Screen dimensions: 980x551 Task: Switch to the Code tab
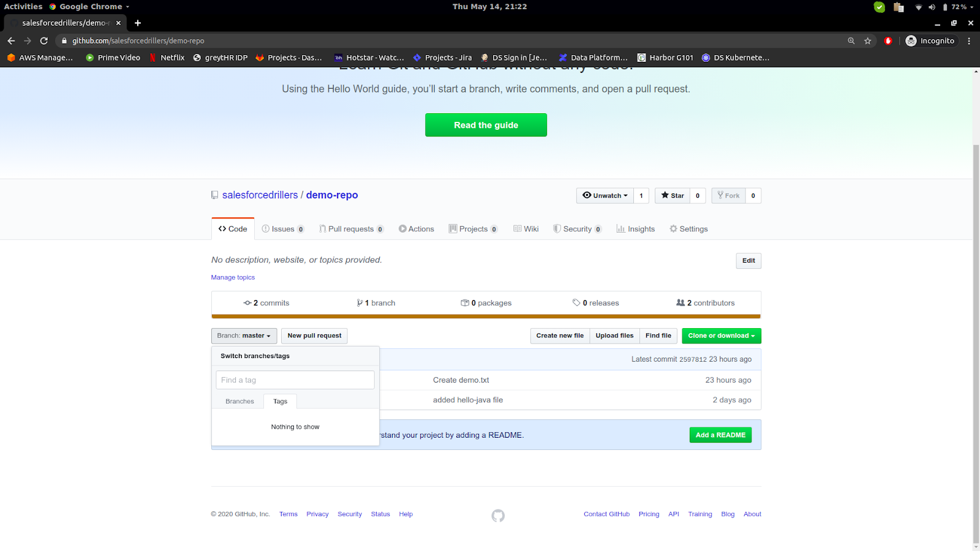[x=233, y=229]
